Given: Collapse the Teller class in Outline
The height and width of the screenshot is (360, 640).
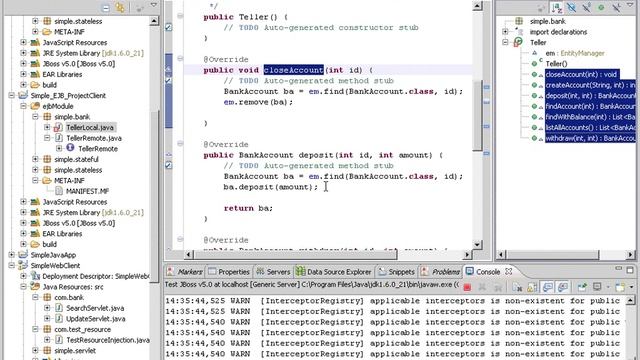Looking at the screenshot, I should point(505,42).
